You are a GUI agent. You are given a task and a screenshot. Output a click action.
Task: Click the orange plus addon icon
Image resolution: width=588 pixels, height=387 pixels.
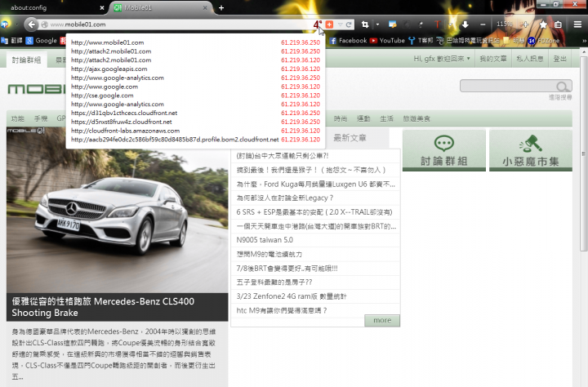pos(329,24)
